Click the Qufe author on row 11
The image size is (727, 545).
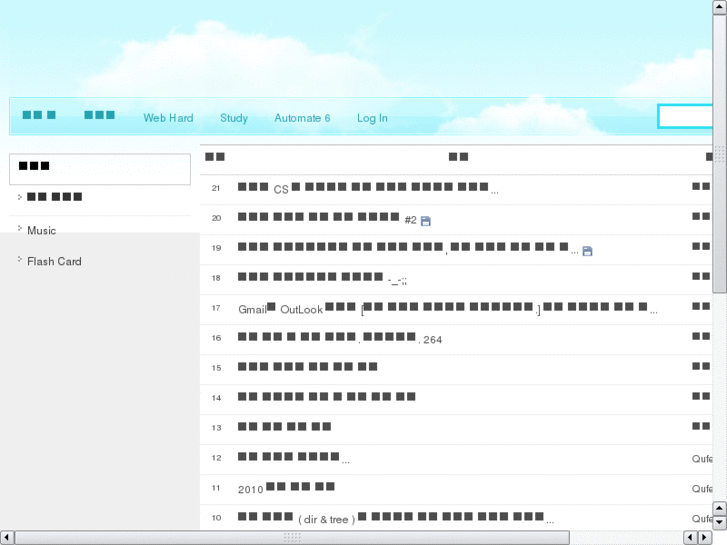(x=702, y=489)
